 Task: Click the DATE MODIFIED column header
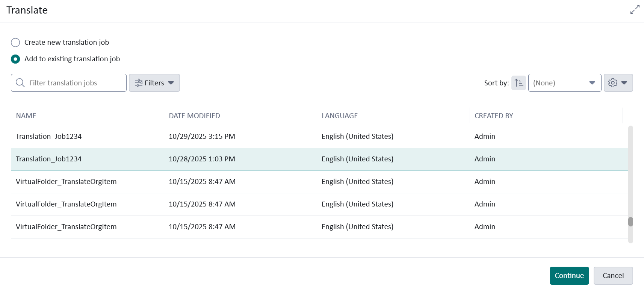click(x=194, y=116)
